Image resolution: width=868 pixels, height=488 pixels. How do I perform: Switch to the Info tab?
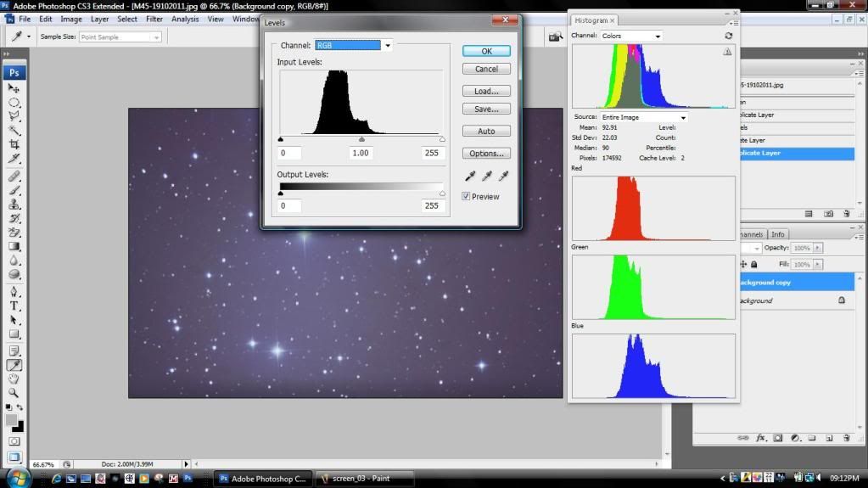coord(778,234)
